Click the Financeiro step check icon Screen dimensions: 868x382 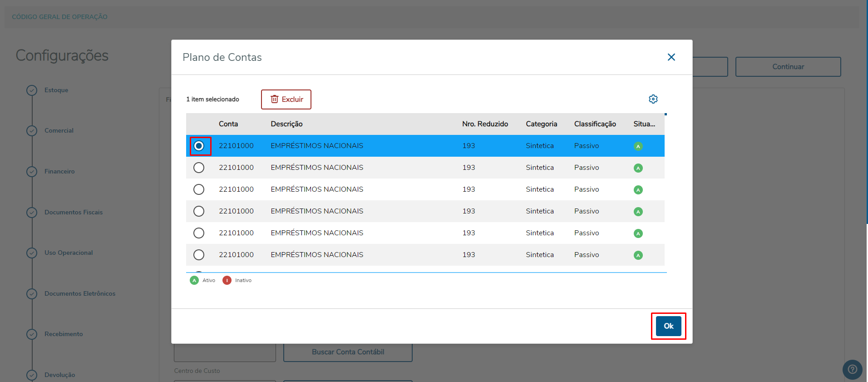pos(32,172)
